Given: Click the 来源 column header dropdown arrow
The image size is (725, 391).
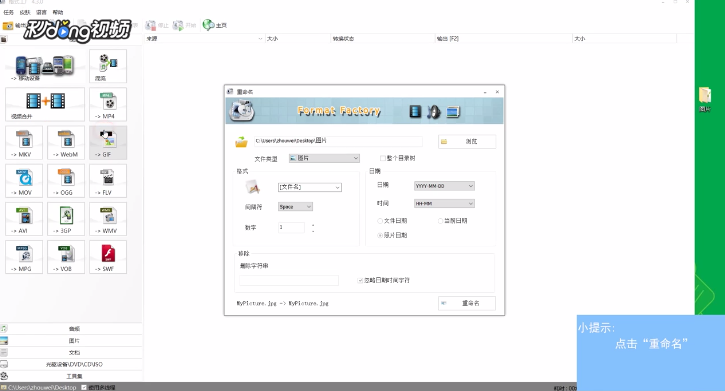Looking at the screenshot, I should 260,39.
